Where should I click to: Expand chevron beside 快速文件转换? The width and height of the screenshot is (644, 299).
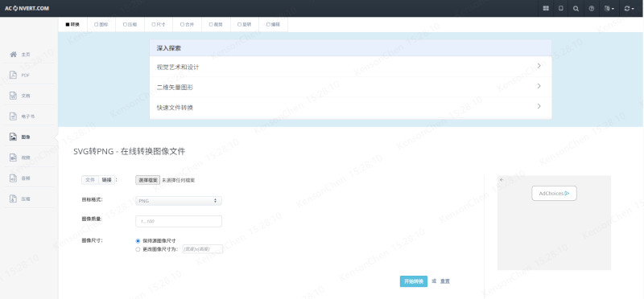click(539, 106)
